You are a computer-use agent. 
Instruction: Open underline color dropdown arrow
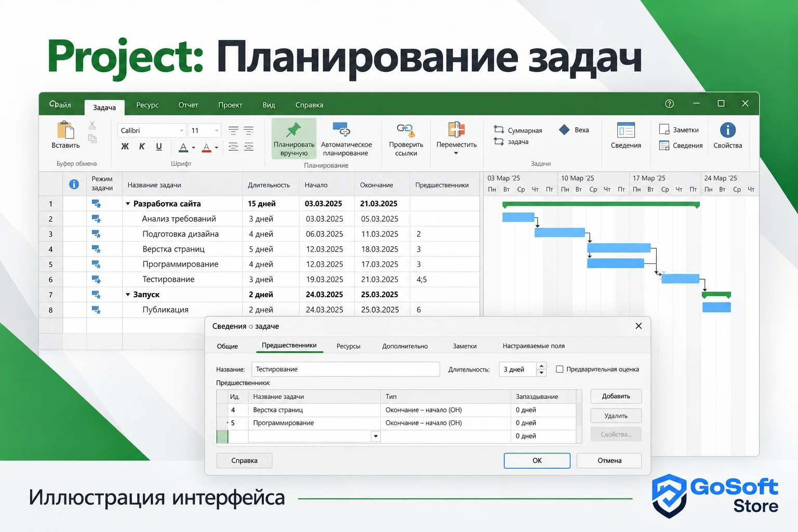193,148
